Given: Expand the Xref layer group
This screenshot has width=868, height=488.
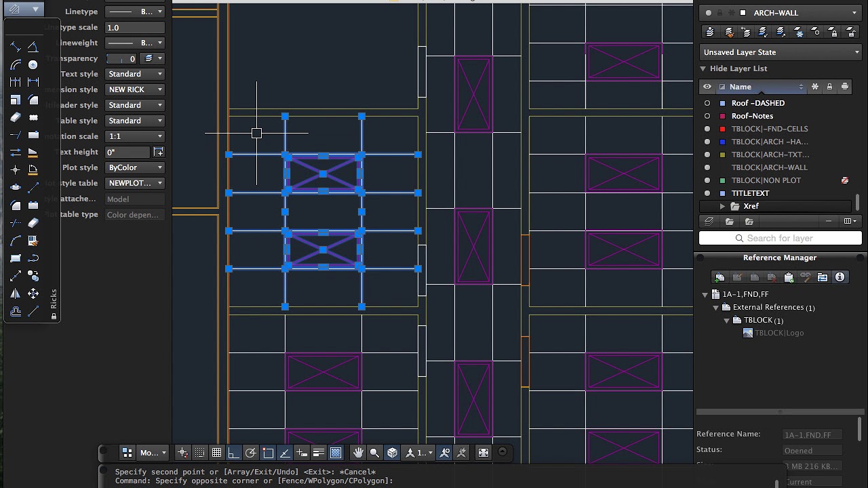Looking at the screenshot, I should [722, 206].
